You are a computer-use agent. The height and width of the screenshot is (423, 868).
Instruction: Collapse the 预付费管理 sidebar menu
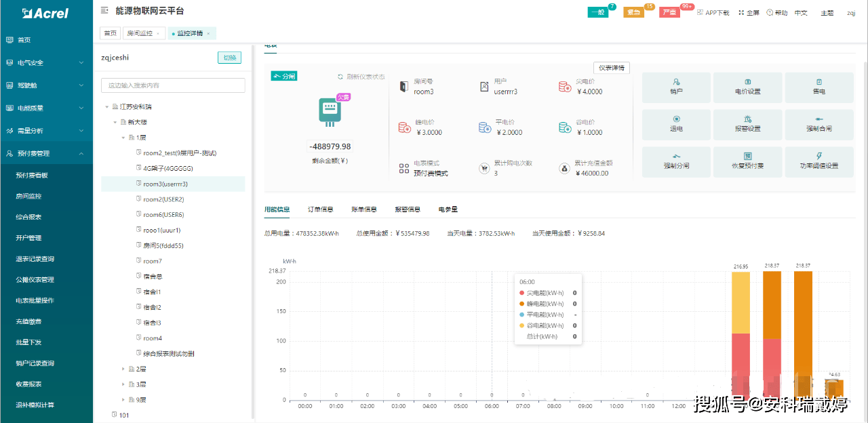(81, 154)
